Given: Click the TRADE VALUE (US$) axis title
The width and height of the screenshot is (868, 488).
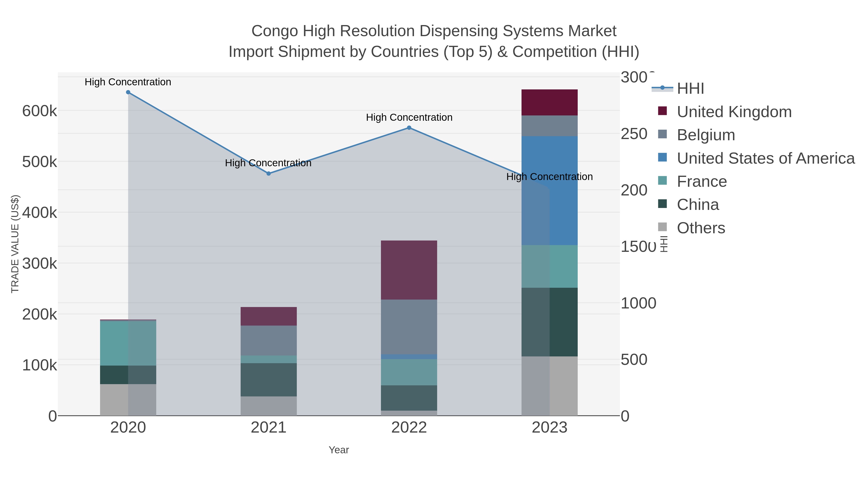Looking at the screenshot, I should tap(15, 244).
